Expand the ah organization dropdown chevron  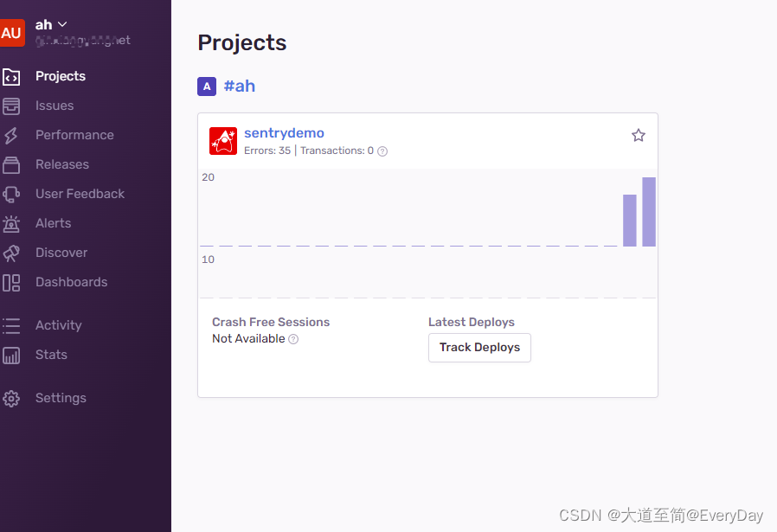pos(62,24)
